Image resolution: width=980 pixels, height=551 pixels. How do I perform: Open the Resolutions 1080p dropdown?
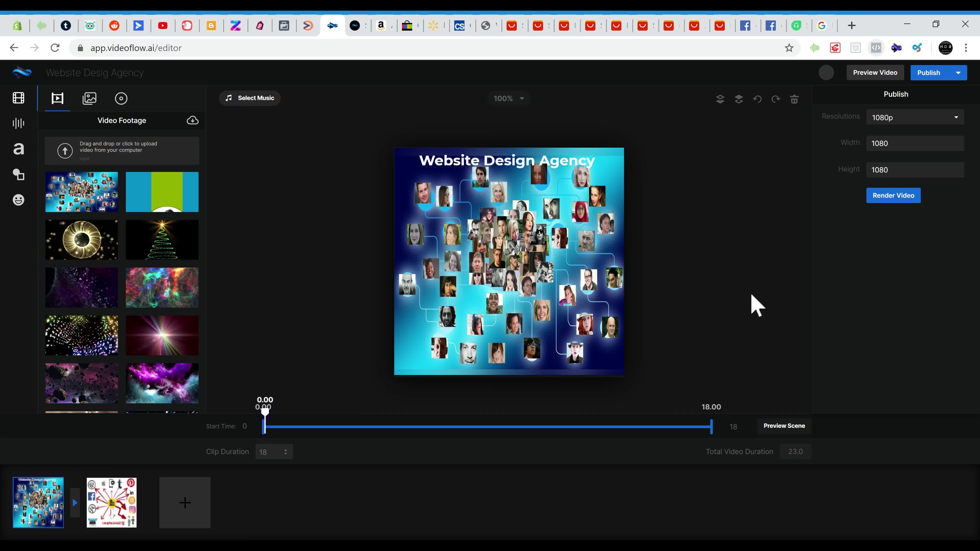915,118
